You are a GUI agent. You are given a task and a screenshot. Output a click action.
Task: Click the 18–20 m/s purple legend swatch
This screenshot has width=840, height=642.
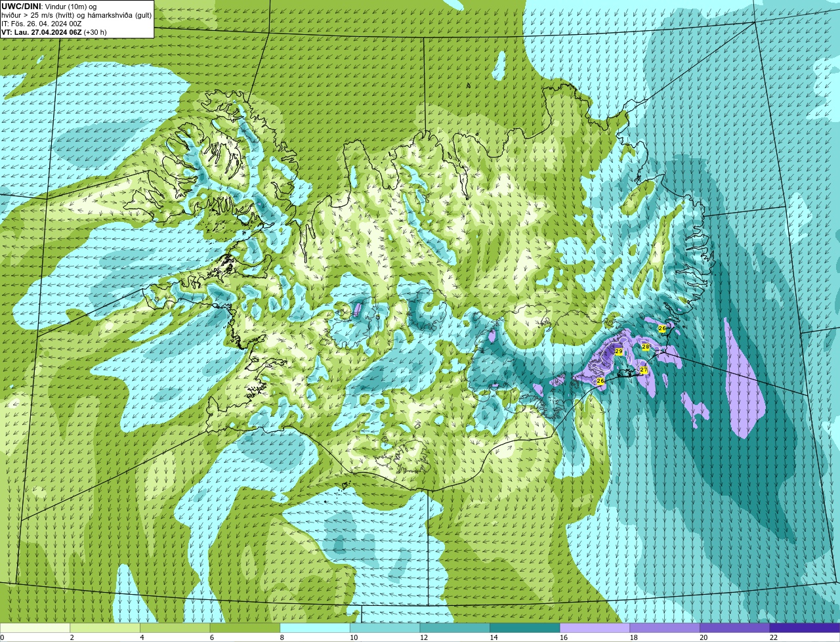665,628
